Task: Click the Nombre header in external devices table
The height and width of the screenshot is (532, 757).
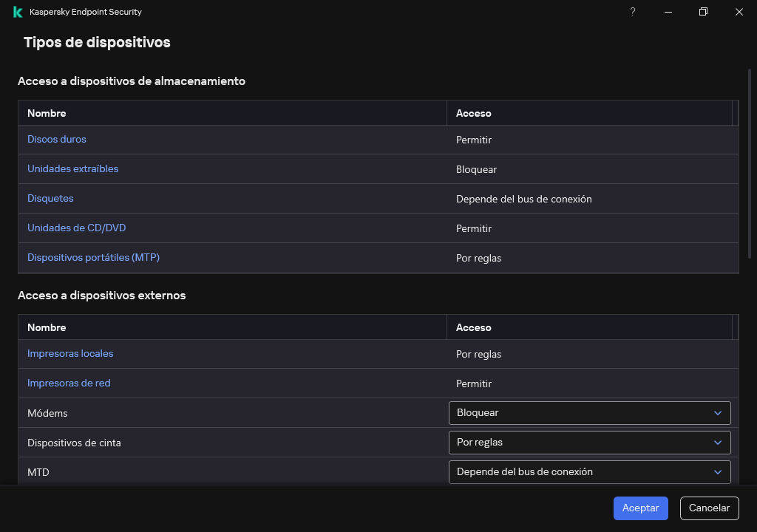Action: [x=47, y=327]
